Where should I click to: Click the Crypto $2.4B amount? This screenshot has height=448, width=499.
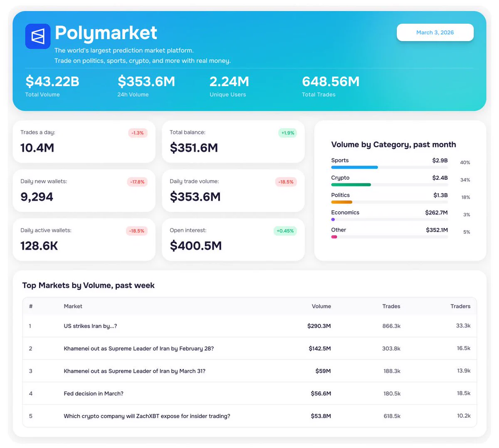point(440,178)
